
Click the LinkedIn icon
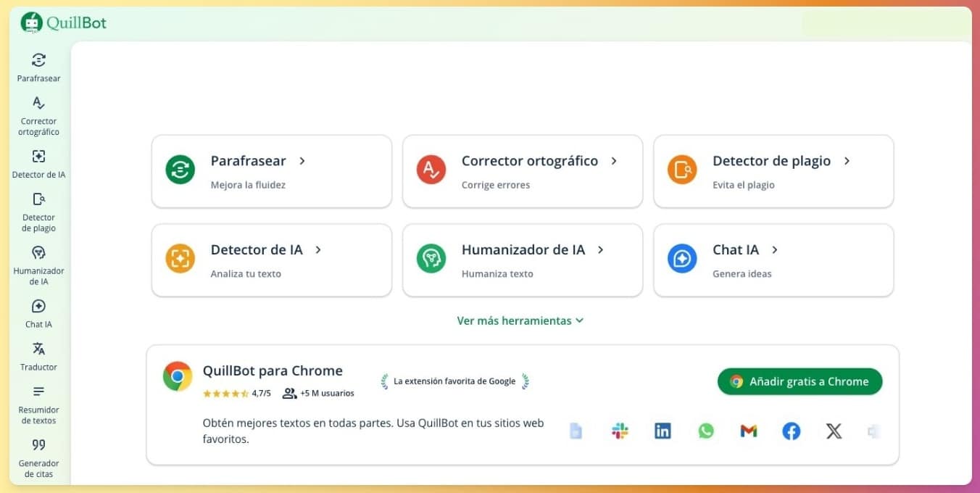click(x=663, y=431)
